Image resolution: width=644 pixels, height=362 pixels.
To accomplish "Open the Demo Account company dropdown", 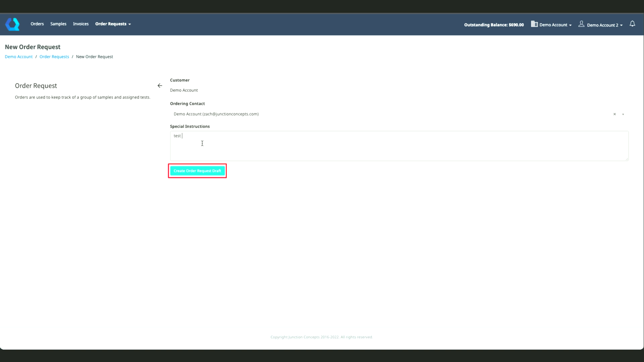I will (555, 25).
